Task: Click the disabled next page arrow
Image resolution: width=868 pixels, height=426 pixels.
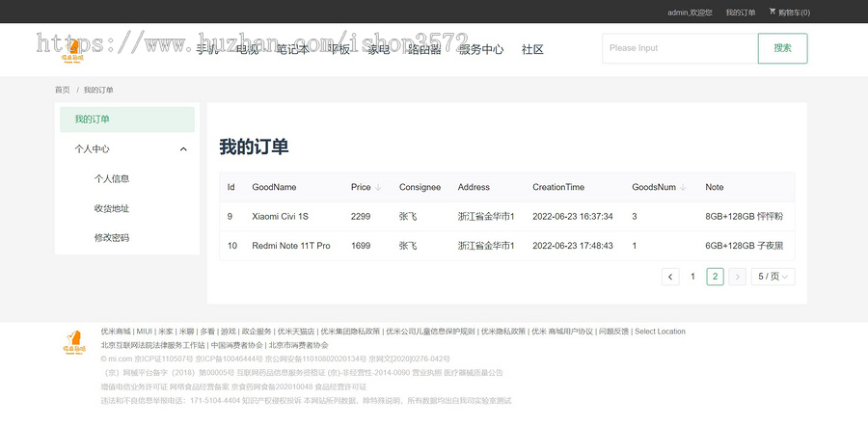Action: [x=738, y=277]
